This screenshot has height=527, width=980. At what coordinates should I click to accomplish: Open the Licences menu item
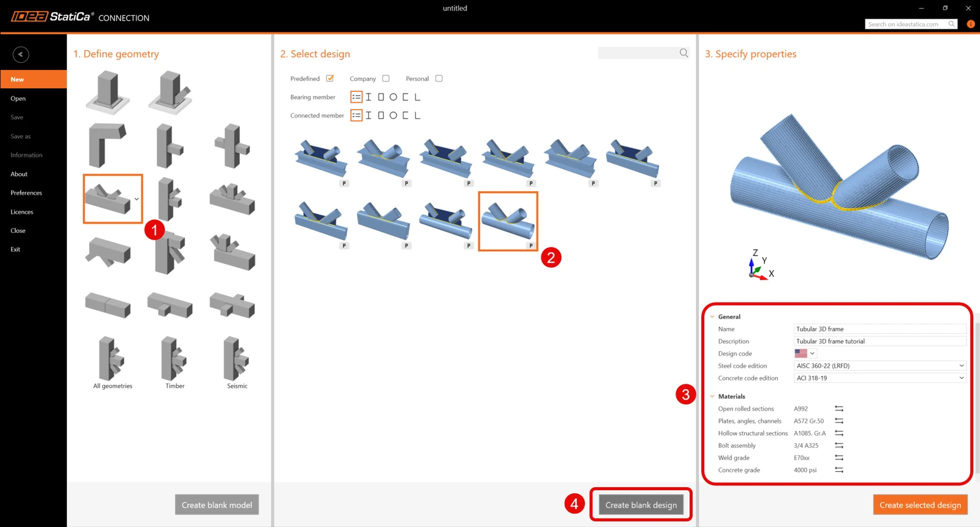[x=22, y=212]
